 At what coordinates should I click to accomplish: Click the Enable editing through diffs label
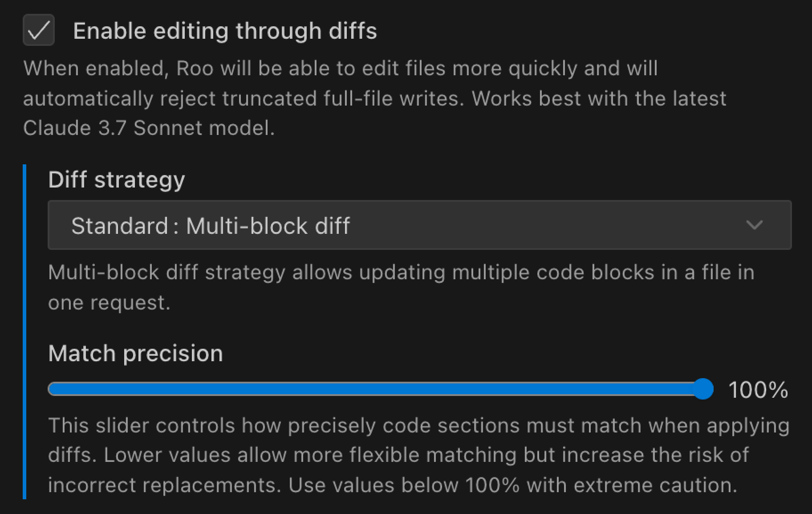tap(225, 30)
